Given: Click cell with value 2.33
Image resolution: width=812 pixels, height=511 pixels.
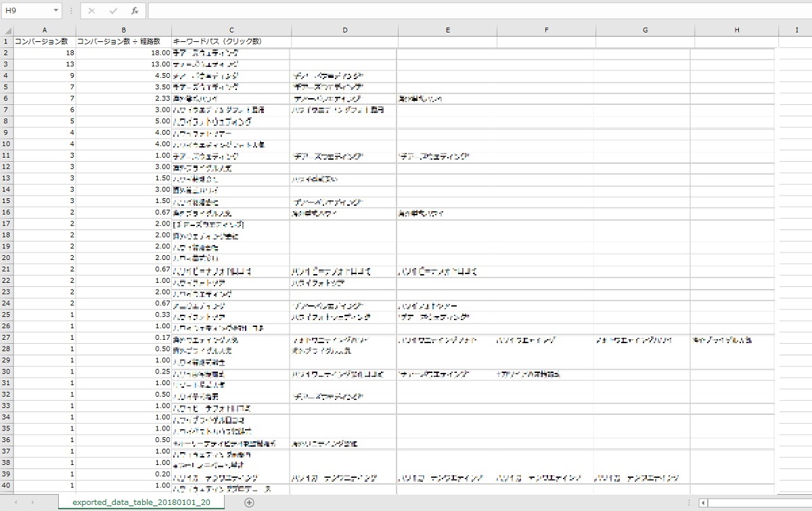Looking at the screenshot, I should pyautogui.click(x=123, y=98).
